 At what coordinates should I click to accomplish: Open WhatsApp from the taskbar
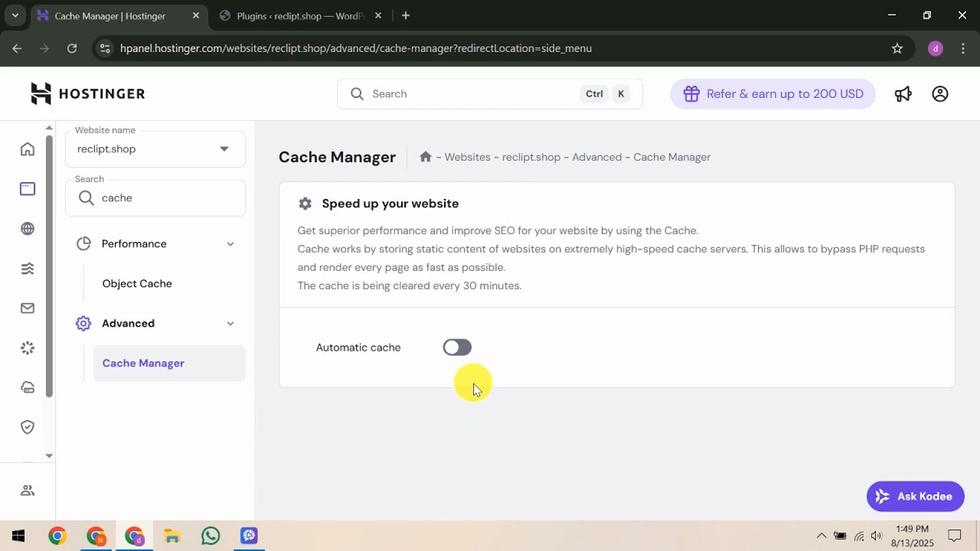pos(211,536)
